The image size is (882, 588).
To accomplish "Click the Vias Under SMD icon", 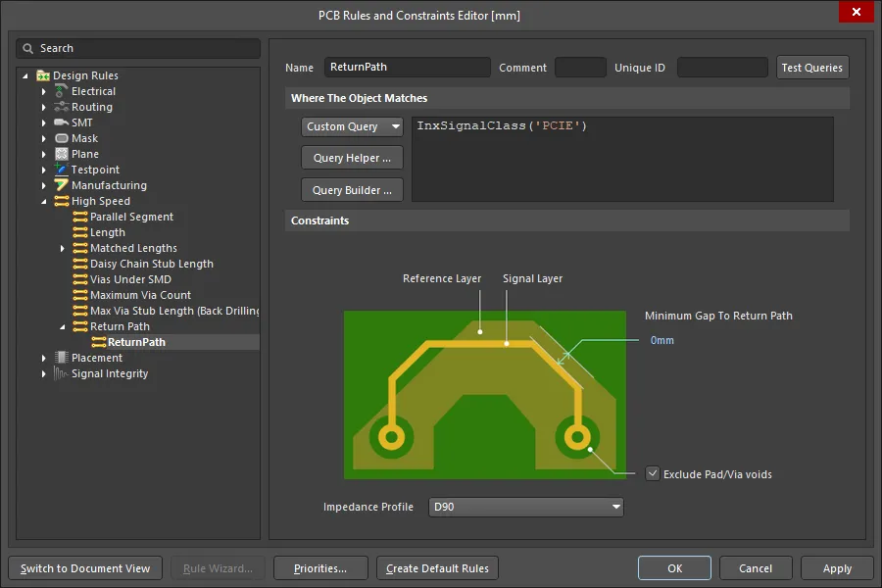I will coord(80,279).
